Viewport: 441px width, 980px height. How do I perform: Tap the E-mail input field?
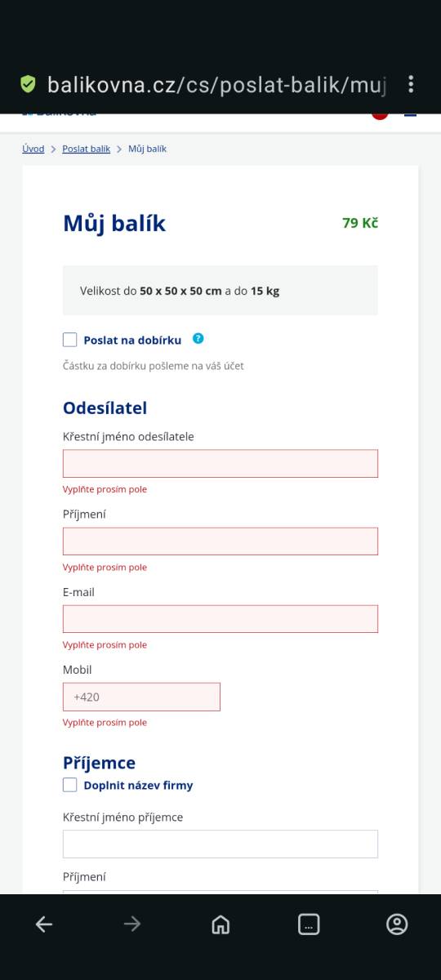[x=220, y=618]
